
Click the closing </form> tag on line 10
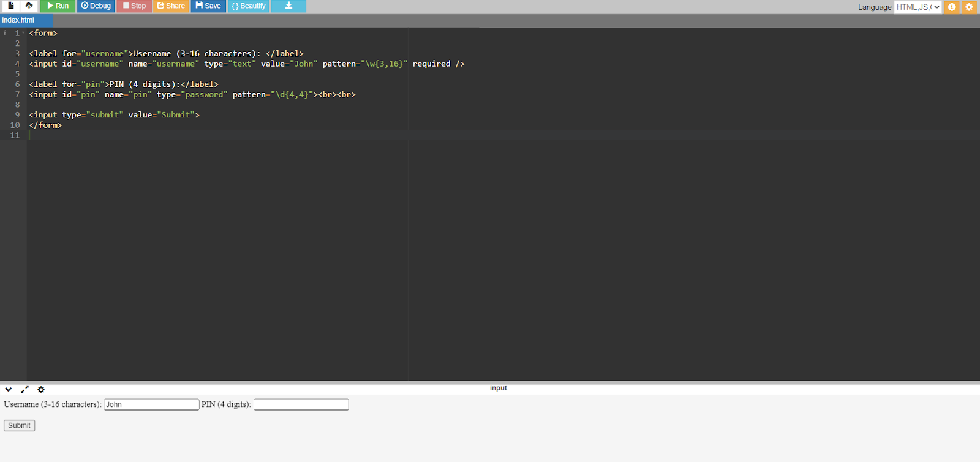(x=45, y=125)
